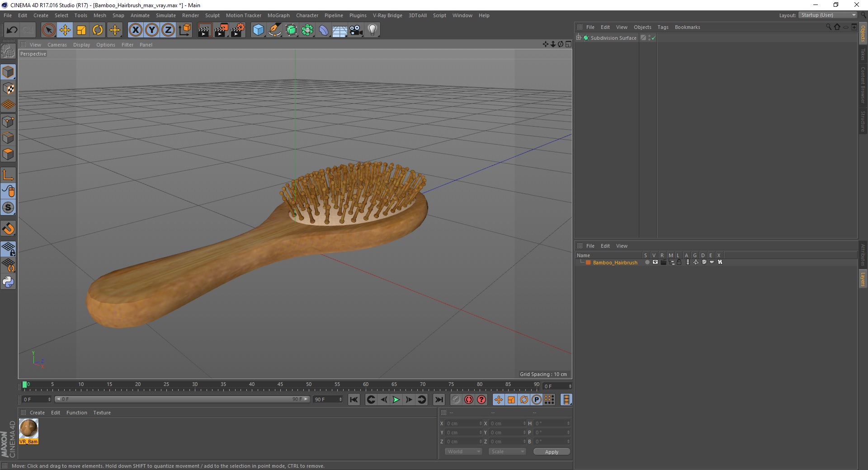The image size is (868, 470).
Task: Select the Spline Pen tool
Action: coord(275,30)
